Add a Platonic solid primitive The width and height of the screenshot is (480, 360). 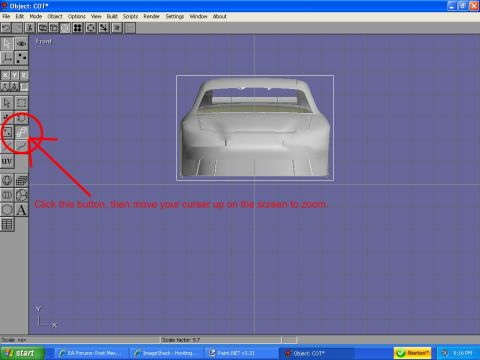click(21, 195)
